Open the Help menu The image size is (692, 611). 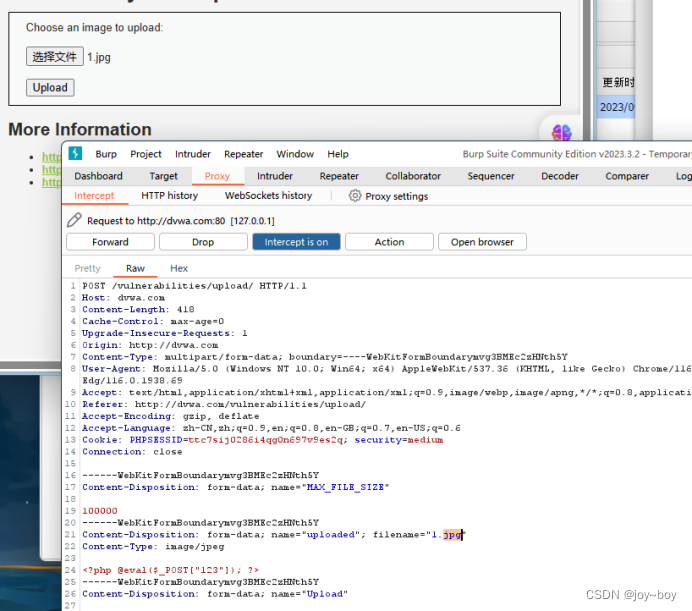pos(338,154)
